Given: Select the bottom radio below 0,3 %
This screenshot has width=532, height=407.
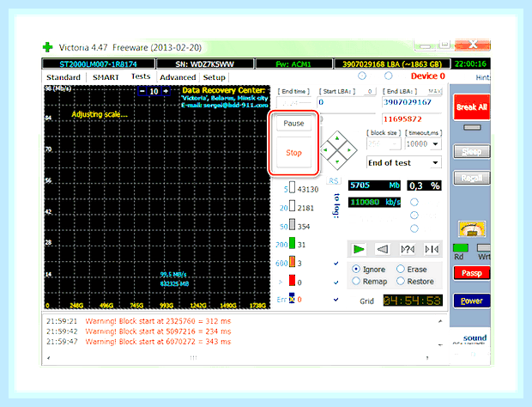Looking at the screenshot, I should 414,228.
